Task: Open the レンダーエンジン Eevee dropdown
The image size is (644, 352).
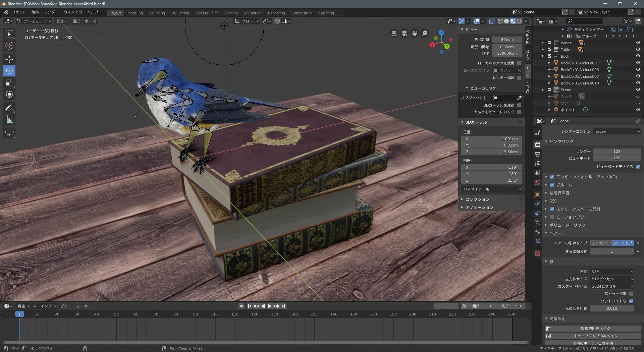Action: tap(617, 131)
